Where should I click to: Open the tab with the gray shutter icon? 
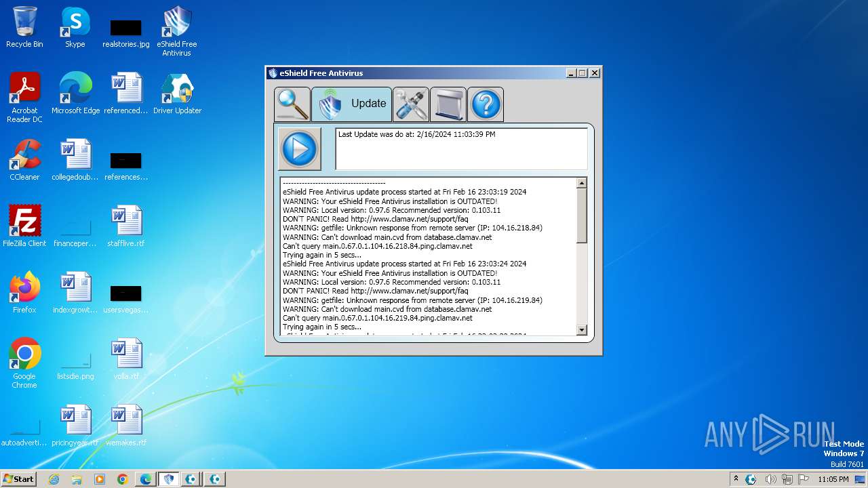(x=448, y=104)
